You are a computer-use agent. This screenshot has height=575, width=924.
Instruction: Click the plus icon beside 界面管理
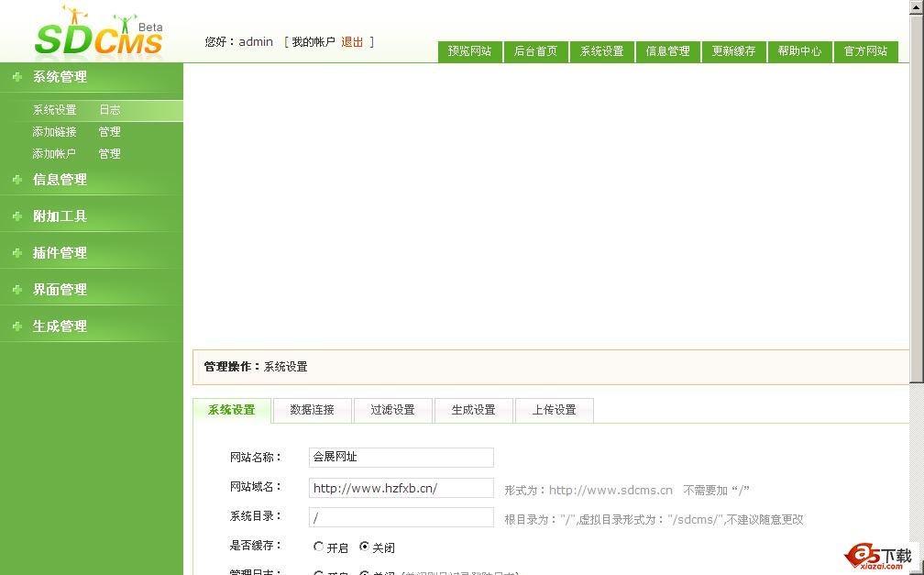pyautogui.click(x=16, y=290)
